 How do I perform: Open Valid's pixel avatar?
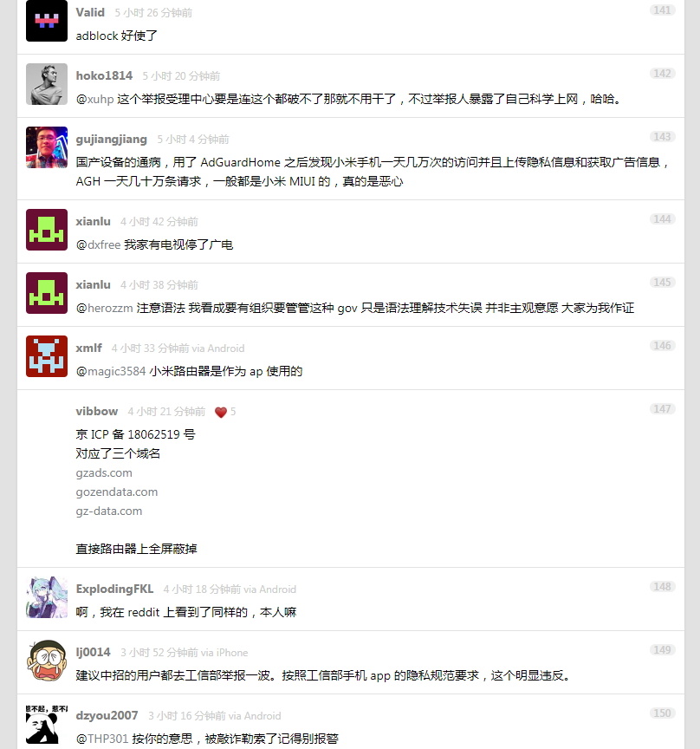(46, 21)
